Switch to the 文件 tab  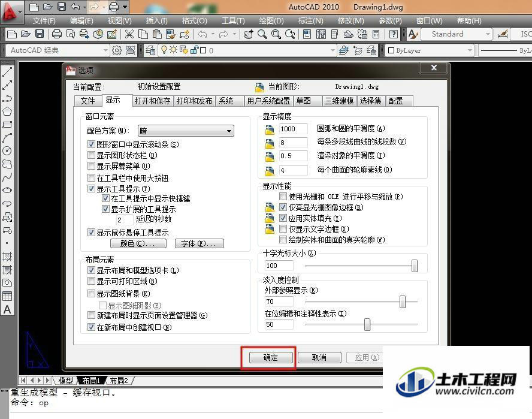(x=88, y=101)
